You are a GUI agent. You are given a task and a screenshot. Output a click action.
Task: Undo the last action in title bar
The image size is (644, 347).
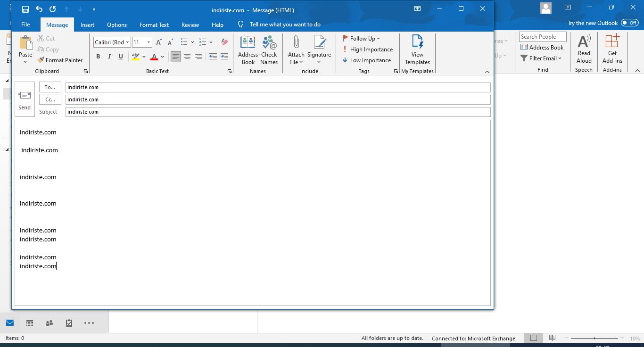(39, 9)
